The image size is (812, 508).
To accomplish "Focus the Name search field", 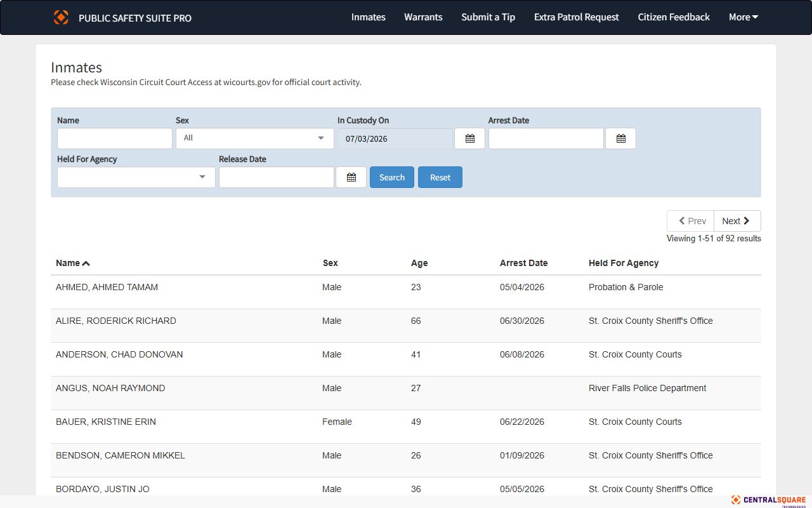I will click(115, 138).
